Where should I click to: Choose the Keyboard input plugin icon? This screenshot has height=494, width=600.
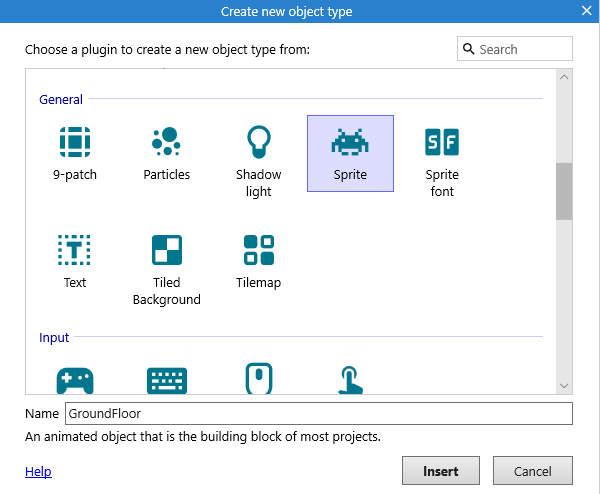(166, 379)
